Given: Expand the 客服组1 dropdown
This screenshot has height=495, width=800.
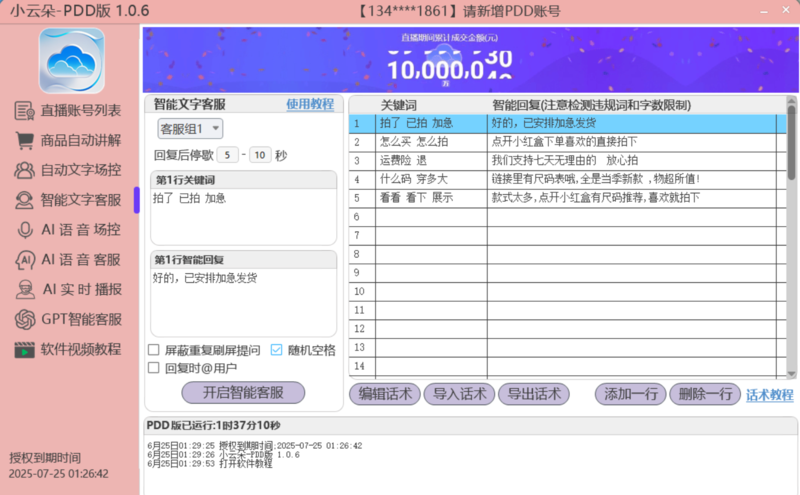Looking at the screenshot, I should click(190, 129).
